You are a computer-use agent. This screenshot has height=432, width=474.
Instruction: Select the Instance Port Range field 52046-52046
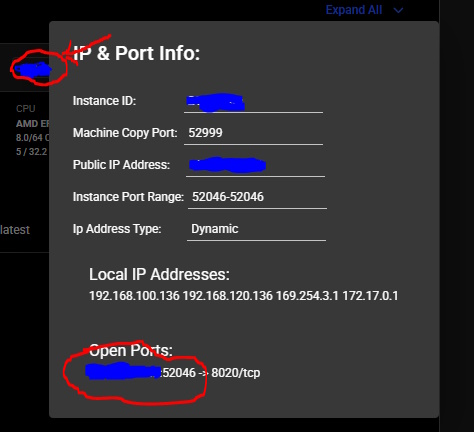(x=257, y=197)
